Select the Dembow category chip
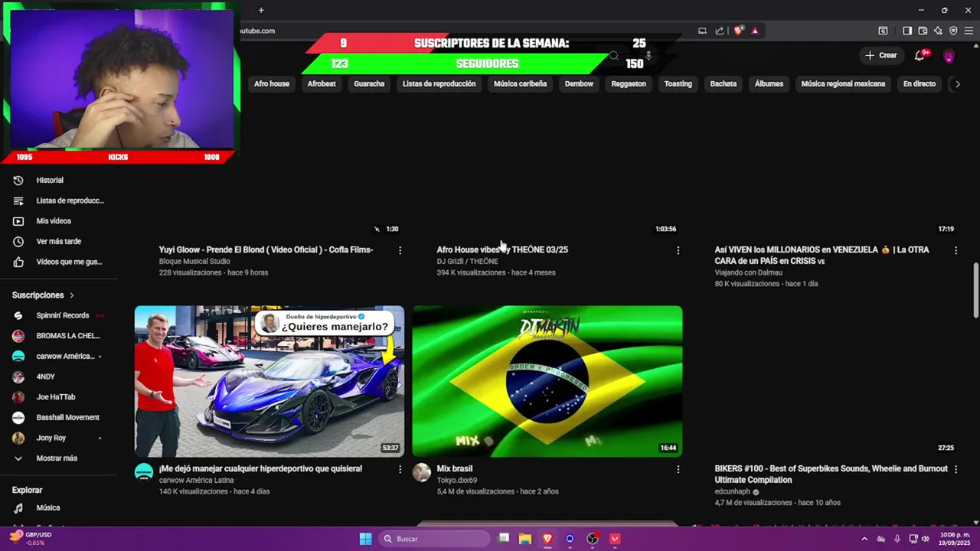The height and width of the screenshot is (551, 980). tap(579, 84)
